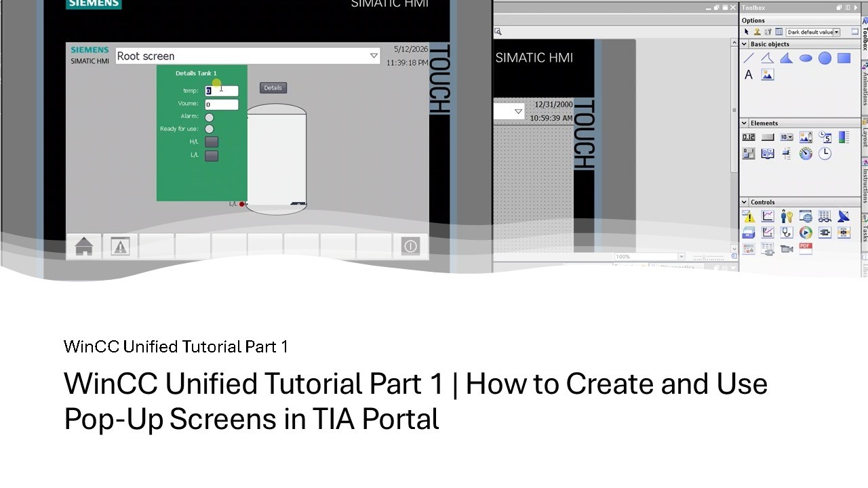Pick the Button element icon
Viewport: 868px width, 488px height.
coord(768,137)
